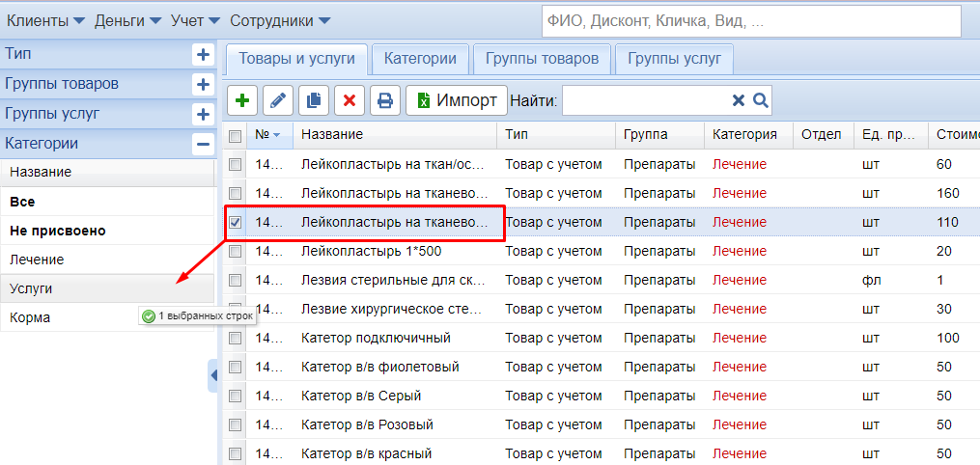Click the red X delete icon

pos(350,100)
